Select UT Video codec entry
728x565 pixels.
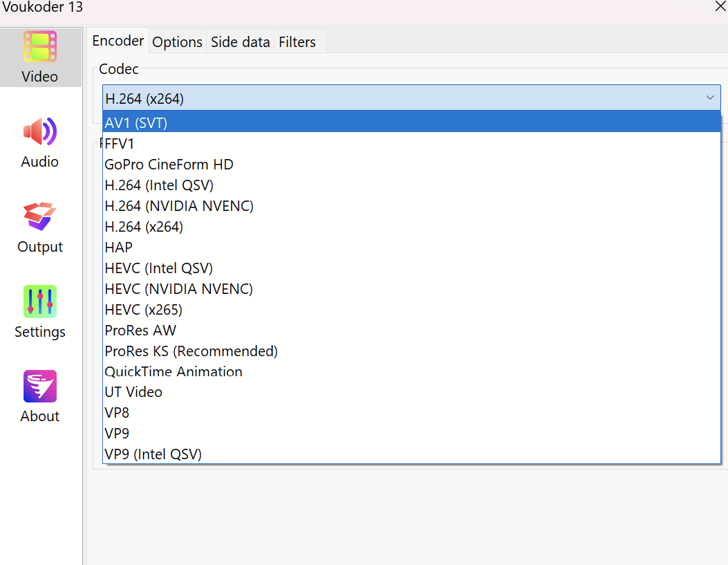[x=133, y=392]
